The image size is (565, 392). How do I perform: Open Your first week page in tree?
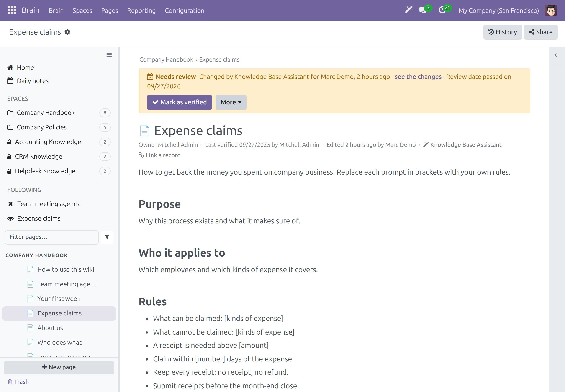[59, 299]
